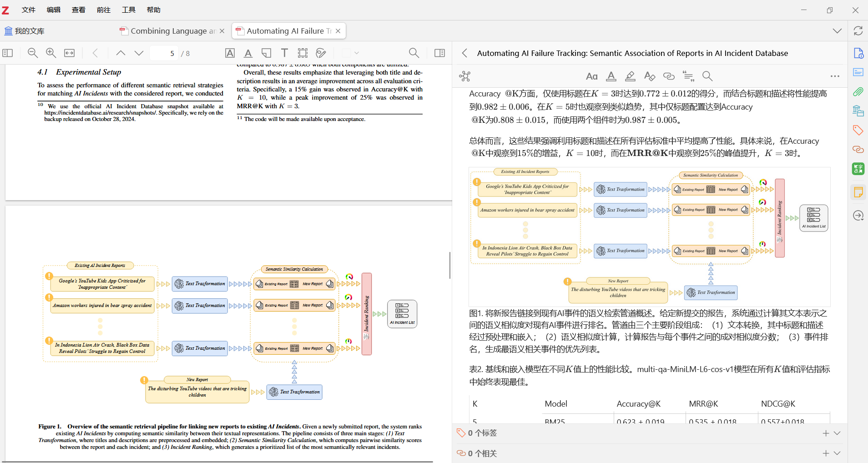This screenshot has height=463, width=868.
Task: Open the 工具 menu
Action: click(129, 10)
